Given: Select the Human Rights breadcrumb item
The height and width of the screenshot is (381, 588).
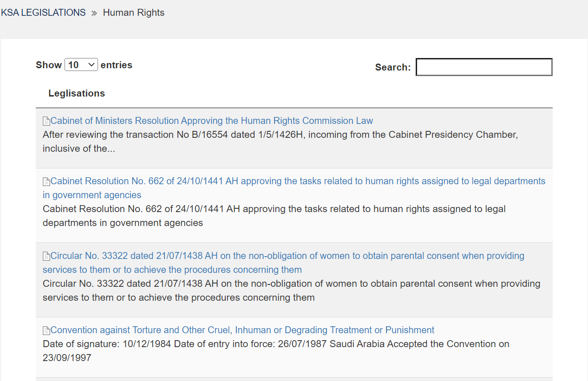Looking at the screenshot, I should click(133, 13).
